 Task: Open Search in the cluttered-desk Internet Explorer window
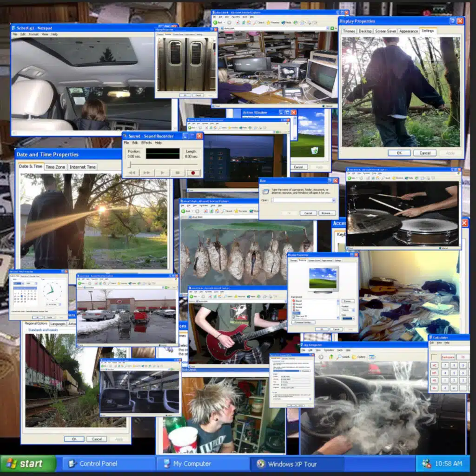coord(259,22)
